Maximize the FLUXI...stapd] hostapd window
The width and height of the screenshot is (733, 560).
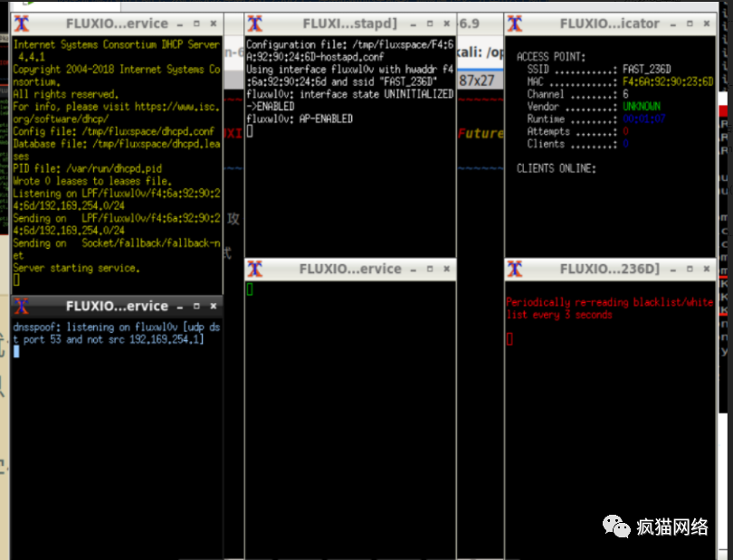coord(430,24)
